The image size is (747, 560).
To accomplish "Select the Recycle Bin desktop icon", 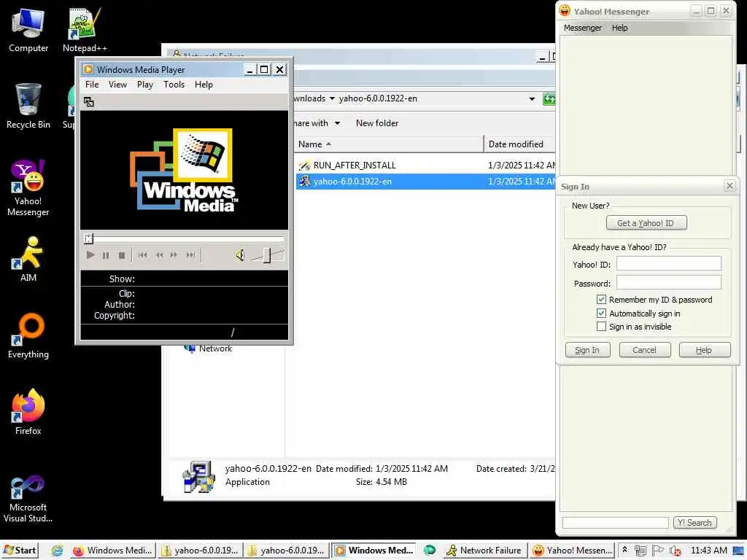I will point(28,106).
